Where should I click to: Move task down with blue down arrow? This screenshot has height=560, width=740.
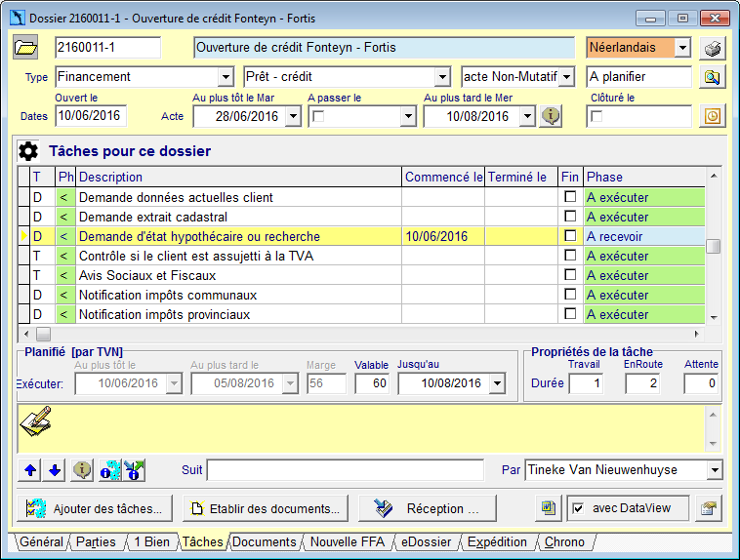pyautogui.click(x=55, y=470)
